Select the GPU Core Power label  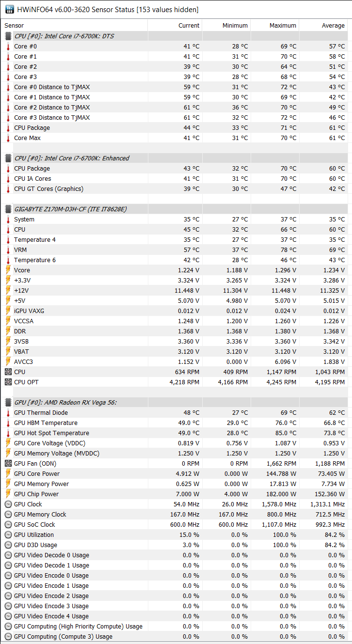(x=37, y=473)
